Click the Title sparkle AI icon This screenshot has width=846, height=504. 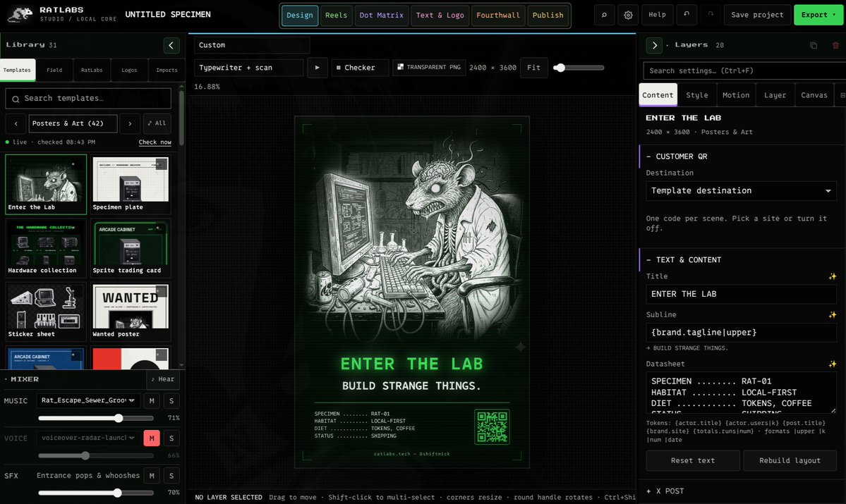pos(833,276)
